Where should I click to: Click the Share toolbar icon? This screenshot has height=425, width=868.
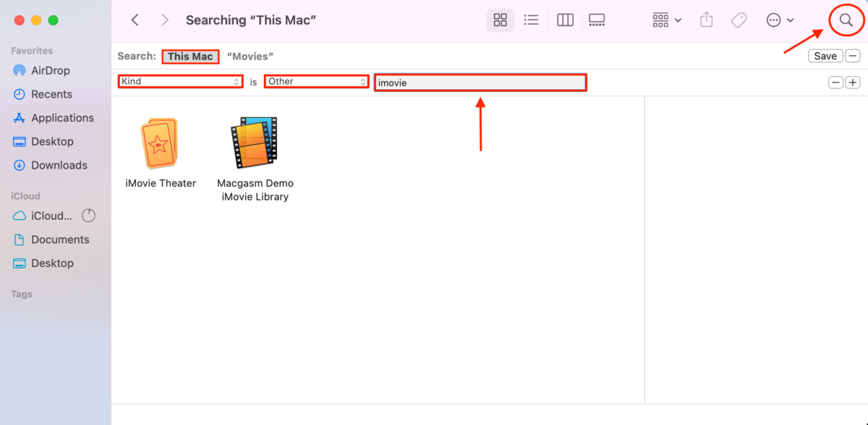point(707,20)
